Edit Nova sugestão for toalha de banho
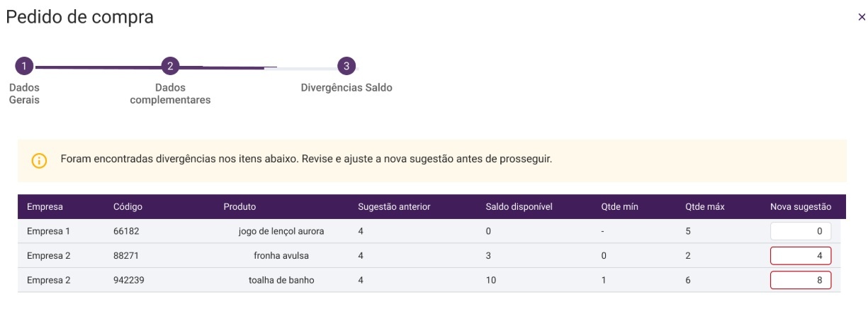Screen dimensions: 868x336 [x=801, y=280]
